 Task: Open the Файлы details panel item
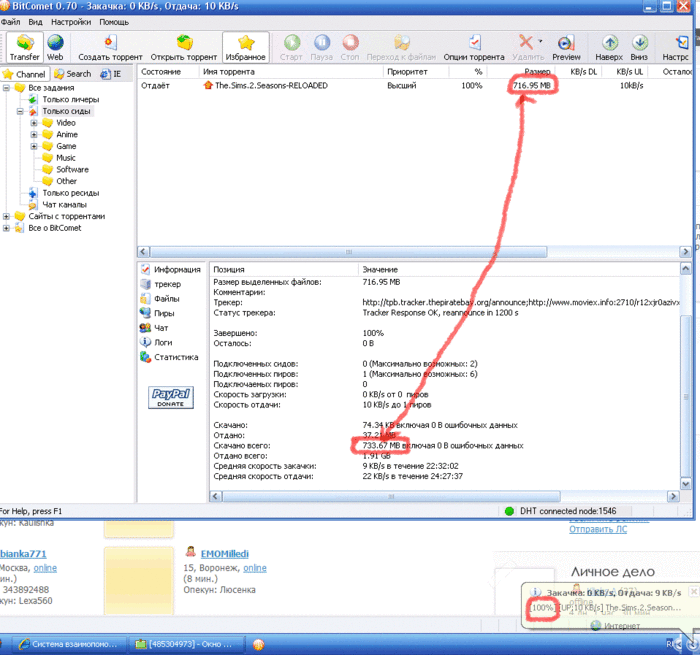coord(167,299)
